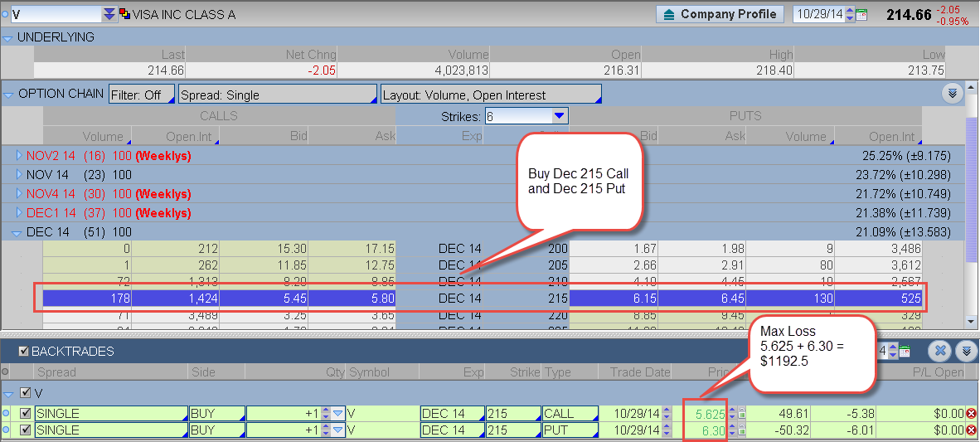This screenshot has height=442, width=980.
Task: Click the option chain vertical scrollbar thumb
Action: point(972,187)
